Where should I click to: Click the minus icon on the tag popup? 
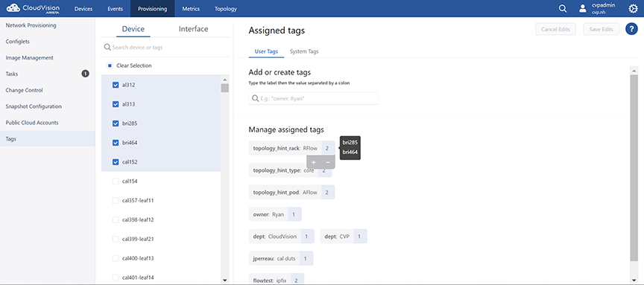tap(328, 162)
